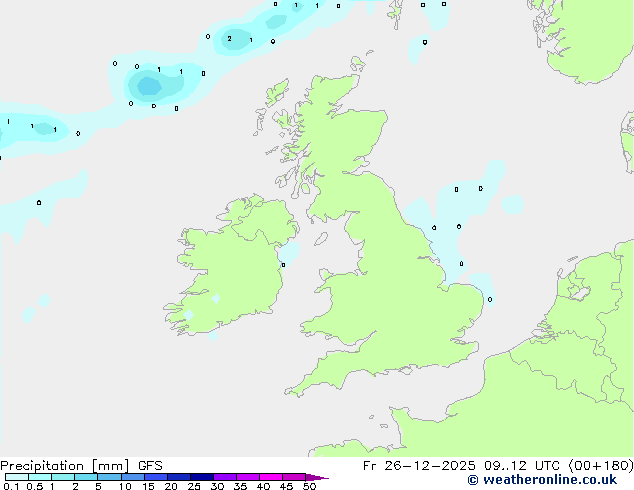Click legend scale value '35'
This screenshot has width=634, height=490.
click(240, 486)
